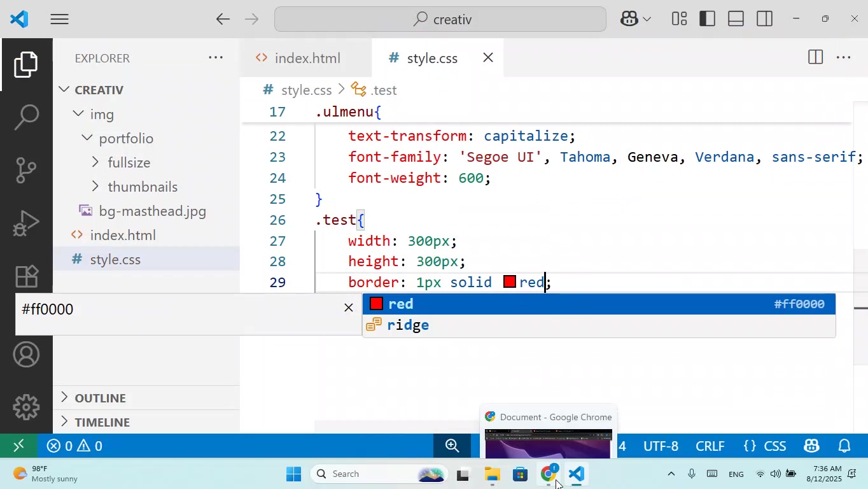
Task: Open the hamburger application menu
Action: [59, 19]
